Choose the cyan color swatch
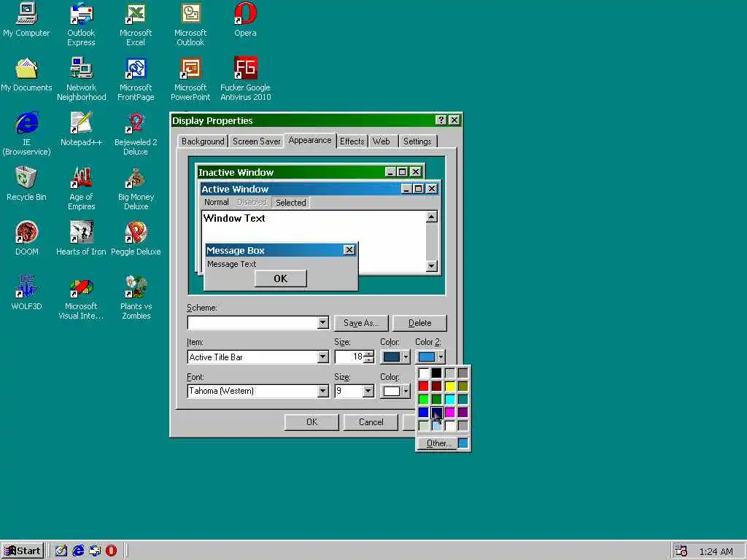Viewport: 747px width, 560px height. click(x=449, y=399)
